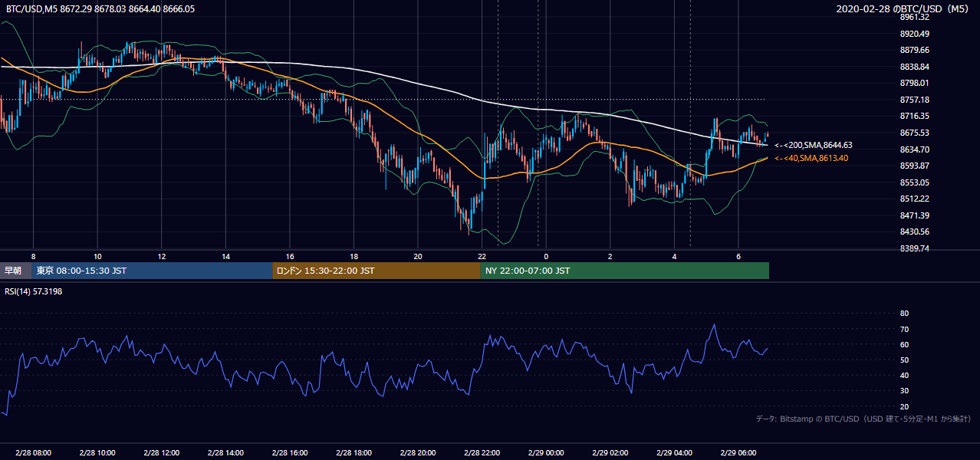
Task: Click the RSI 50 level label
Action: [904, 360]
